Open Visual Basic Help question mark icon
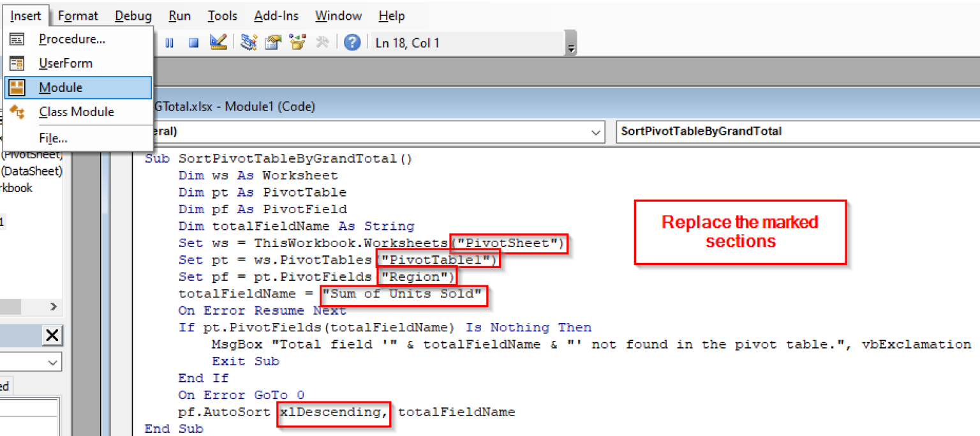The image size is (980, 436). pos(352,43)
